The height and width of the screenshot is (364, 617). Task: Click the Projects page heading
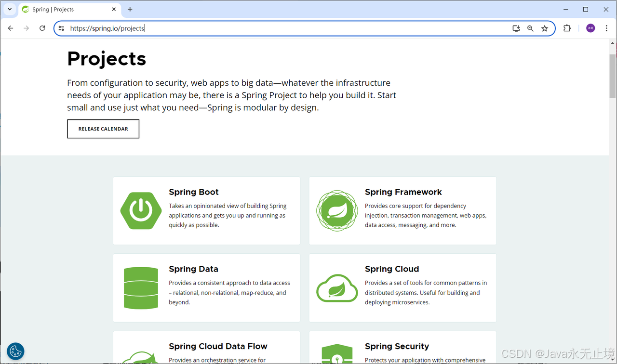coord(107,59)
